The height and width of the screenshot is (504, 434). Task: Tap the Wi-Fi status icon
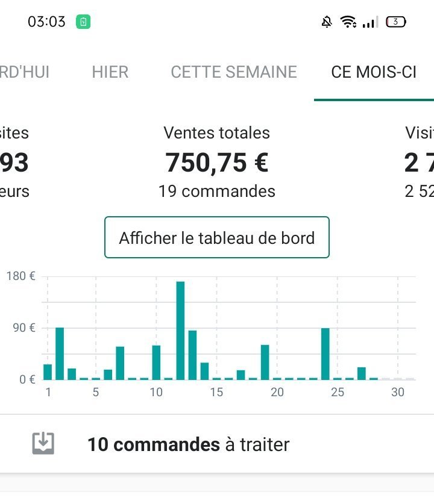click(348, 22)
